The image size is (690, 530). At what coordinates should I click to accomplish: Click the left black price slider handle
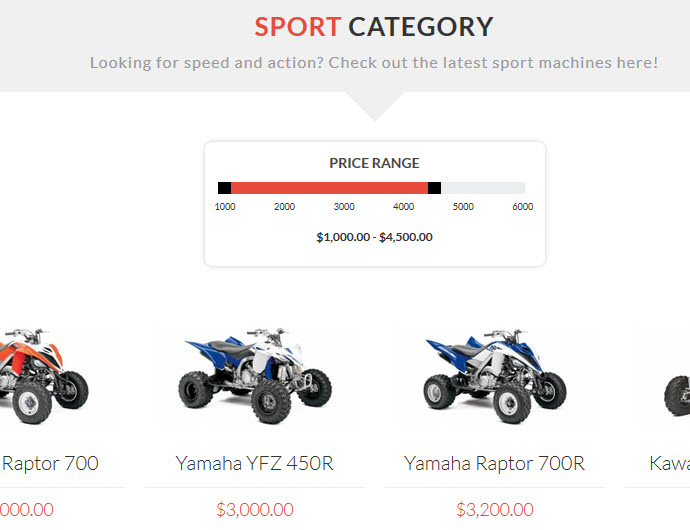(224, 188)
